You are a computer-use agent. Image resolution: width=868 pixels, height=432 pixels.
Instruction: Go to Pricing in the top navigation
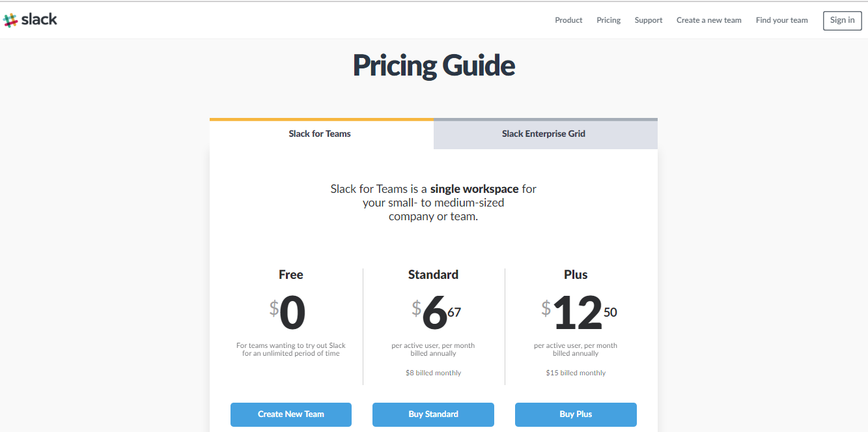(608, 20)
